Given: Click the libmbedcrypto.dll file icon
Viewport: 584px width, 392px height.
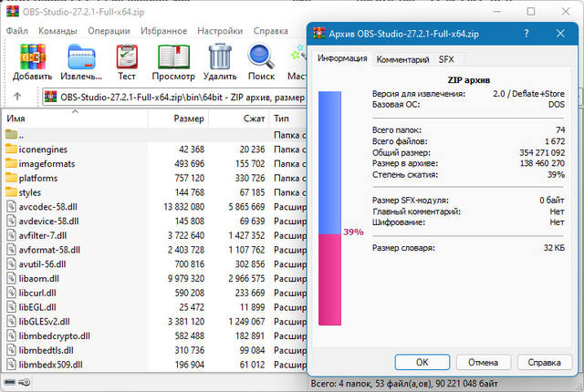Looking at the screenshot, I should (12, 335).
